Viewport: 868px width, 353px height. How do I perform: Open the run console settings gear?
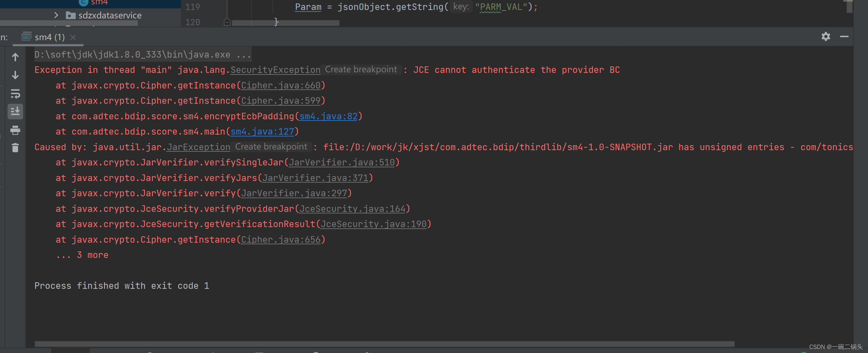pos(826,37)
